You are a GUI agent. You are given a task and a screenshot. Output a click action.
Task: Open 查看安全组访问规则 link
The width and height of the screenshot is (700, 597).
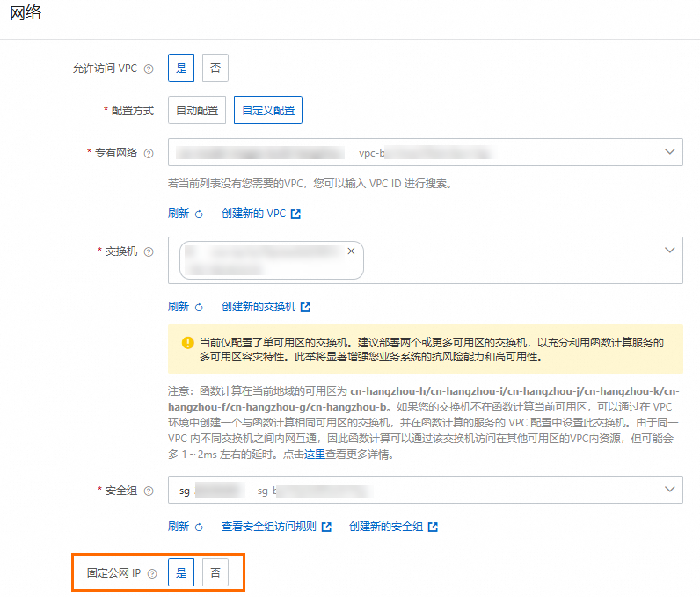click(x=269, y=527)
